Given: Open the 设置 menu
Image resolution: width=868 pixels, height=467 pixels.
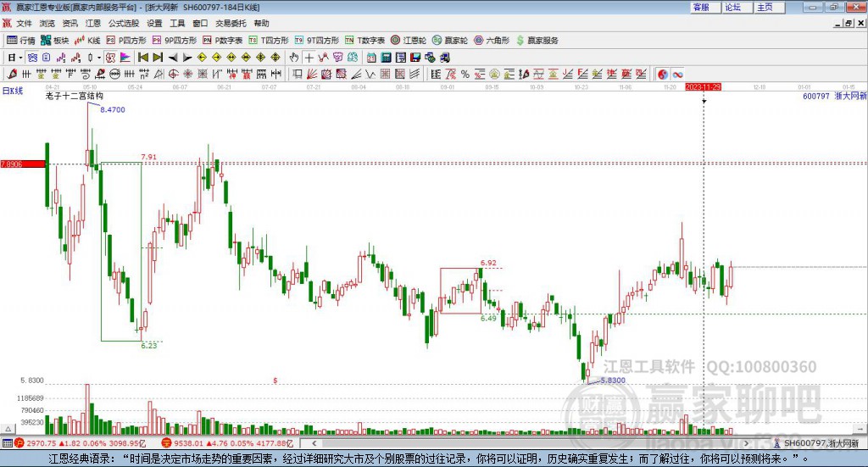Looking at the screenshot, I should [x=154, y=23].
